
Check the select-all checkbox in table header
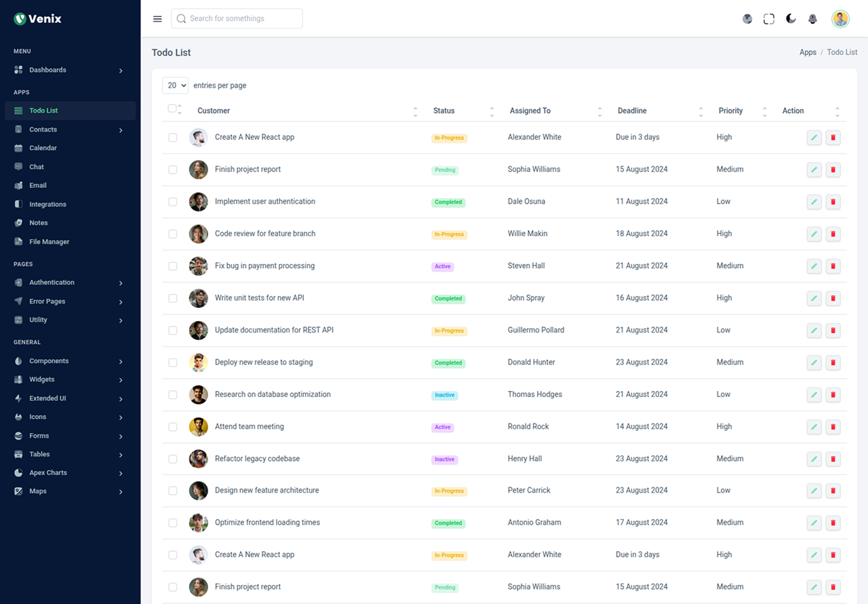point(172,109)
